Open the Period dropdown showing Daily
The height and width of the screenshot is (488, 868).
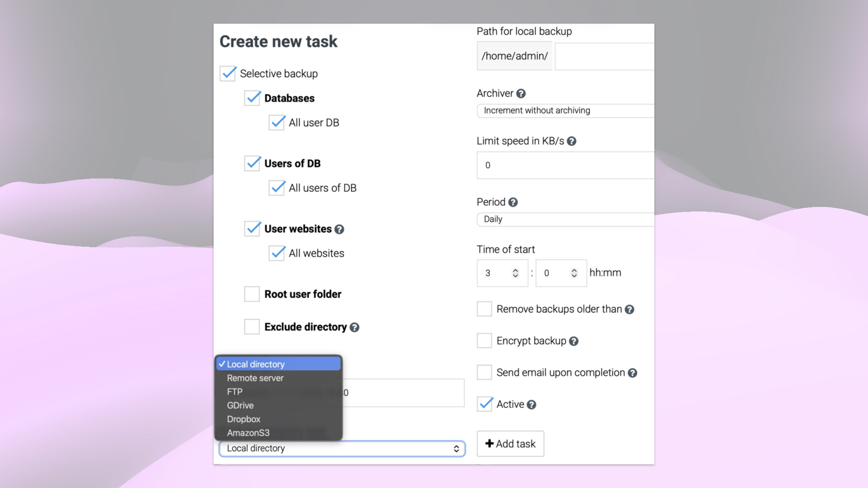coord(564,219)
